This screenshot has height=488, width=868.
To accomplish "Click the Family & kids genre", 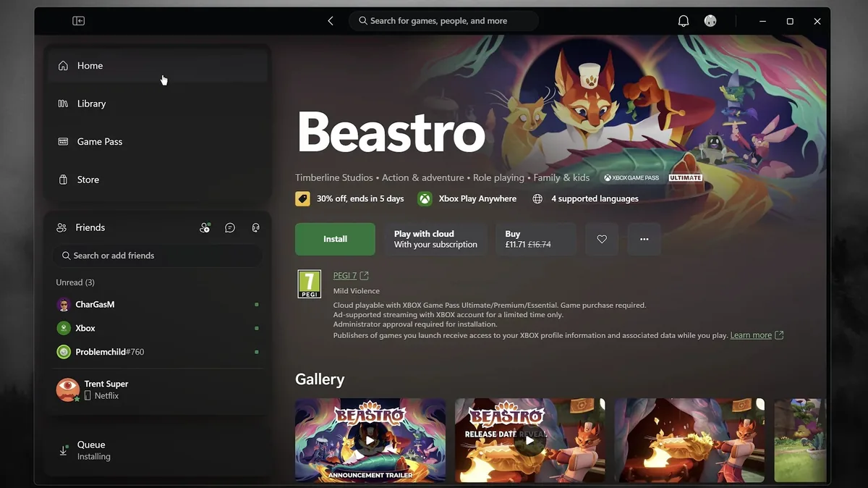I will tap(562, 177).
